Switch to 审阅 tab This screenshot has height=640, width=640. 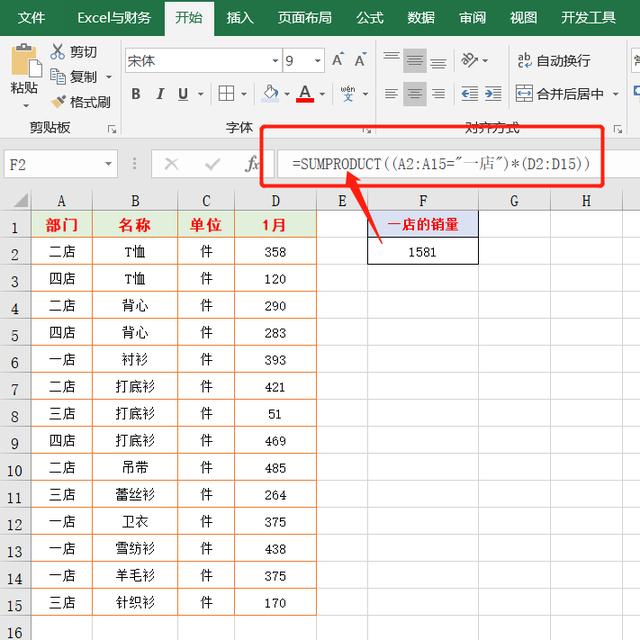pyautogui.click(x=472, y=18)
